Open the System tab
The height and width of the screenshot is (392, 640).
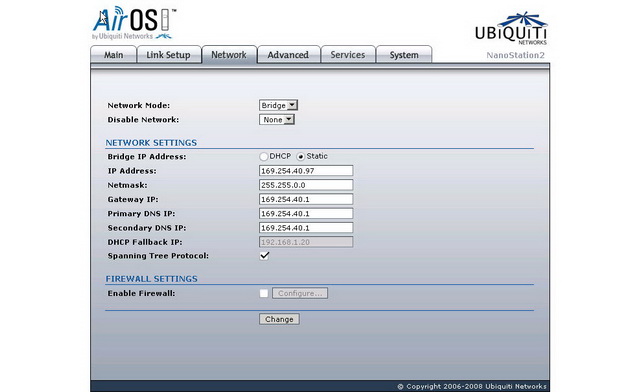pos(404,55)
